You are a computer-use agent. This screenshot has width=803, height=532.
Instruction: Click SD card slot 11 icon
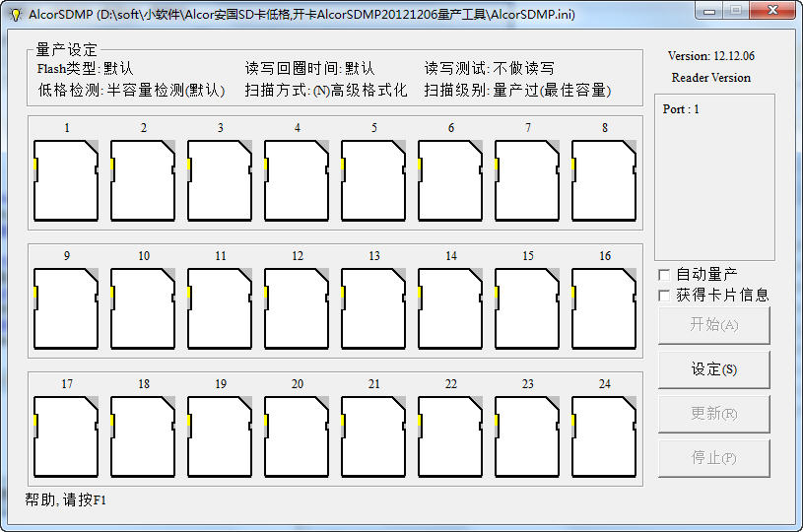(x=220, y=308)
